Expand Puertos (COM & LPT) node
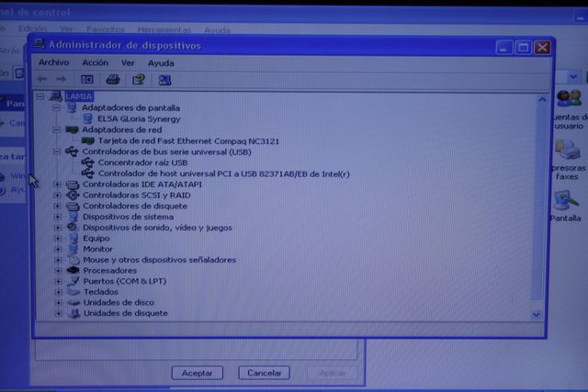This screenshot has width=588, height=392. [x=59, y=281]
